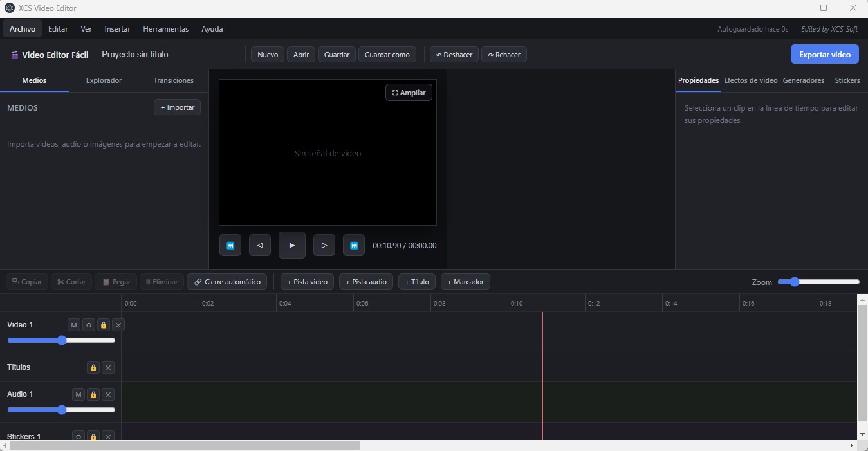
Task: Click the Cortar scissors button
Action: (x=71, y=282)
